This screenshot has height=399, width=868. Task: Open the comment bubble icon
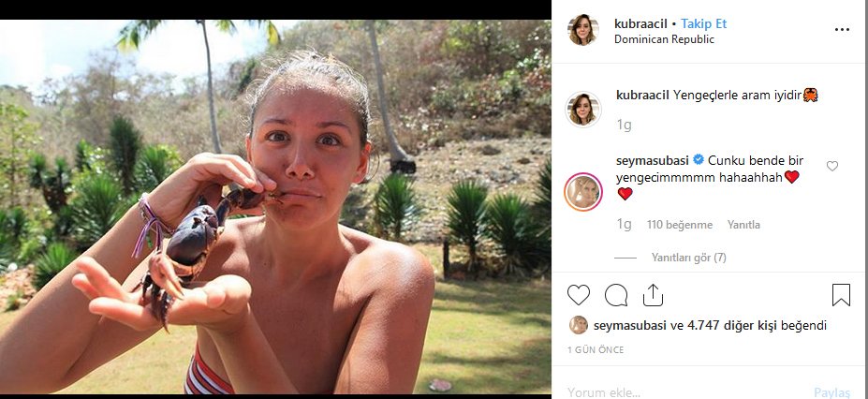tap(615, 295)
